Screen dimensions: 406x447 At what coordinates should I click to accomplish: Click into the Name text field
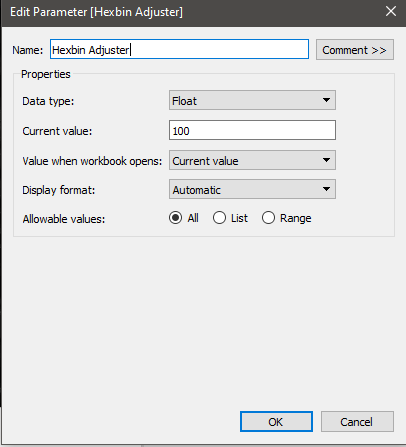tap(179, 49)
